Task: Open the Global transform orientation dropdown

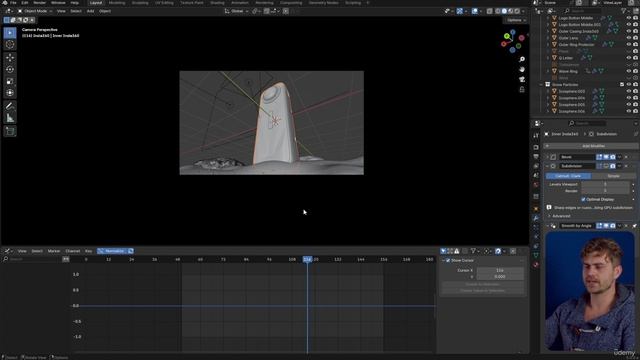Action: point(237,11)
